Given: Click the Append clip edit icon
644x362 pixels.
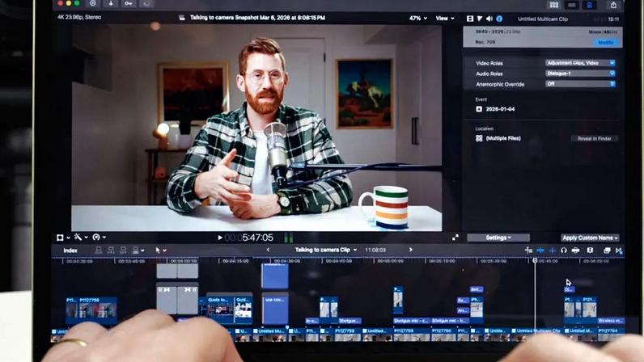Looking at the screenshot, I should [x=123, y=250].
